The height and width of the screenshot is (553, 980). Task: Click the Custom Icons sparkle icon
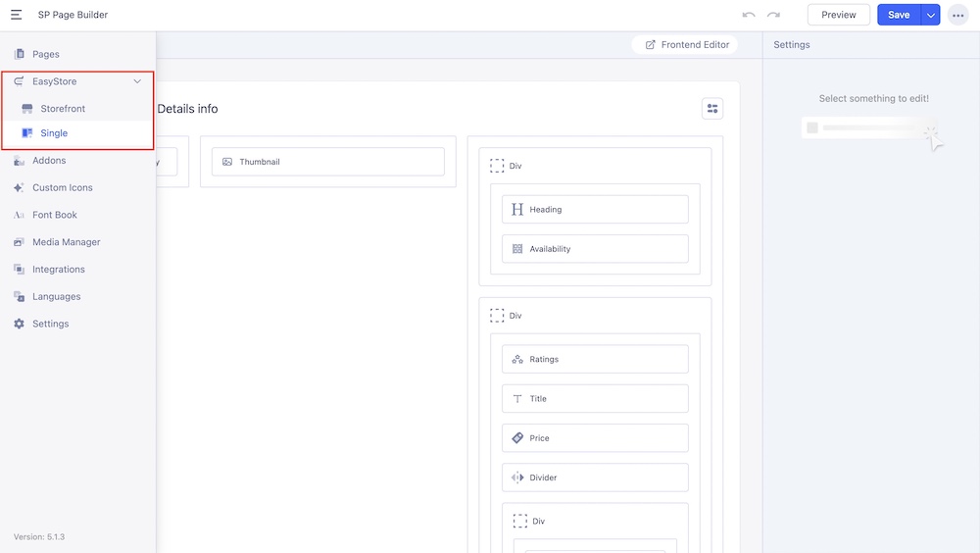pos(20,187)
